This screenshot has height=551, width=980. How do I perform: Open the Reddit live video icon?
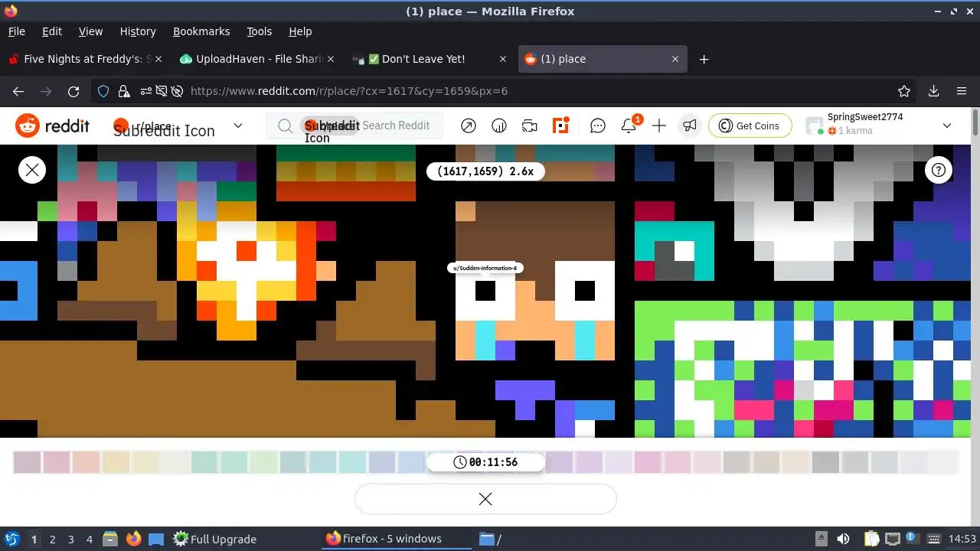coord(530,126)
